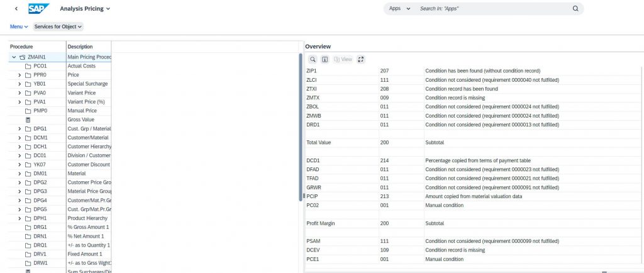
Task: Click the PPR0 folder icon
Action: click(x=28, y=75)
